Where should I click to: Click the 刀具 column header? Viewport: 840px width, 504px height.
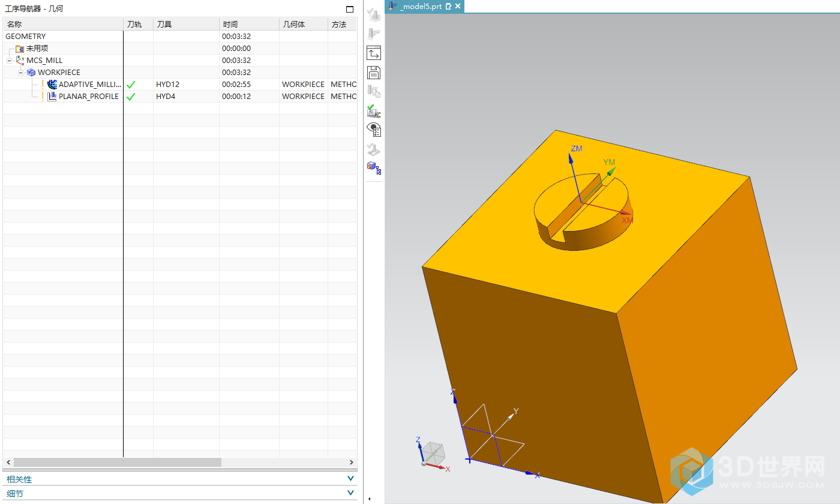pos(186,24)
